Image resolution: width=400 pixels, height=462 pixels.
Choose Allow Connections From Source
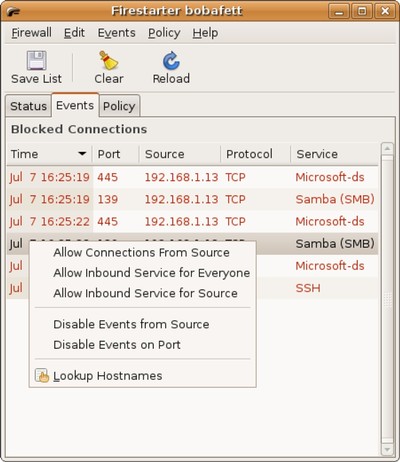(x=141, y=252)
